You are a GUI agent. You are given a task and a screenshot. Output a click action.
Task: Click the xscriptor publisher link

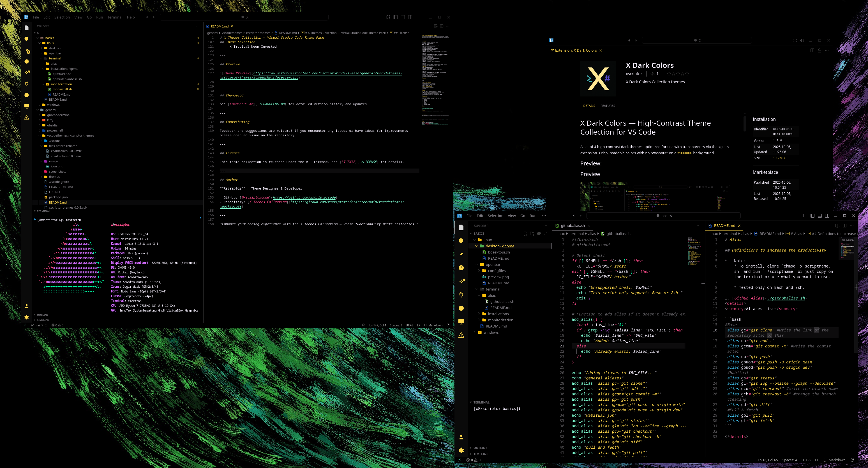[634, 74]
